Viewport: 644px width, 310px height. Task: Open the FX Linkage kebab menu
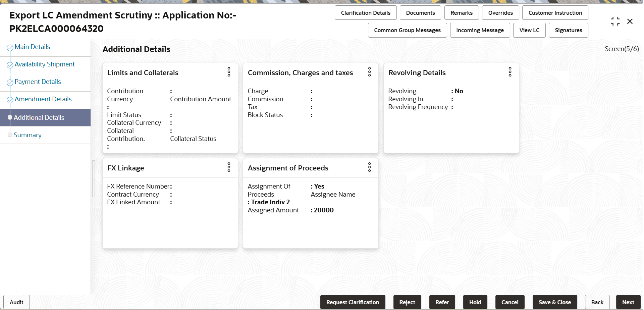click(x=229, y=167)
